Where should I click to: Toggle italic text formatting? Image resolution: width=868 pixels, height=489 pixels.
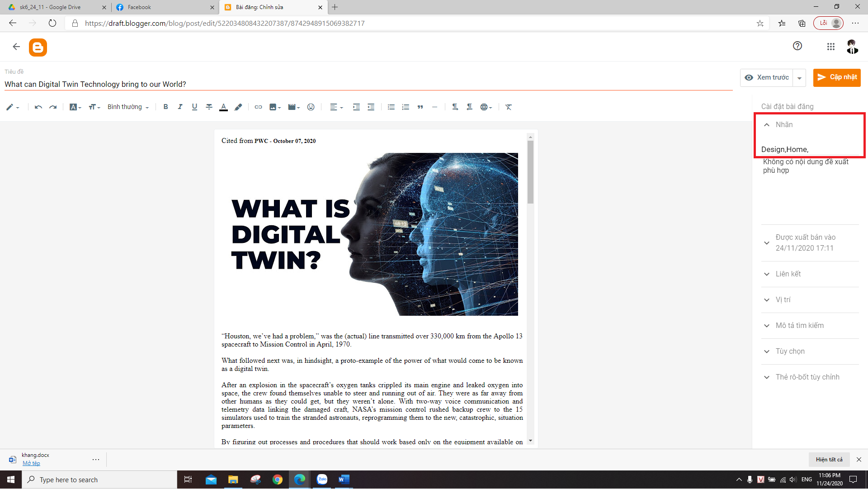pyautogui.click(x=180, y=107)
